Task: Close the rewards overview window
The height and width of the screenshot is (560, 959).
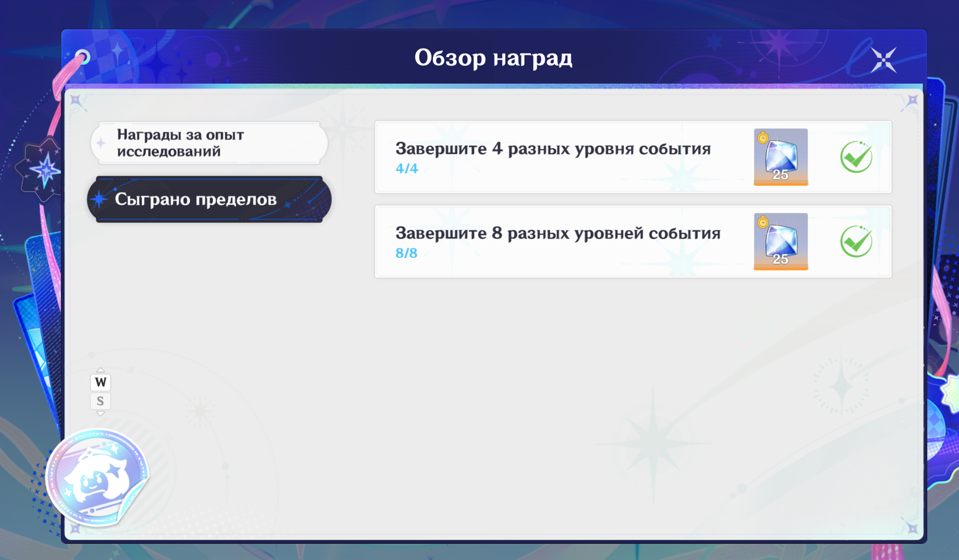Action: pyautogui.click(x=883, y=59)
